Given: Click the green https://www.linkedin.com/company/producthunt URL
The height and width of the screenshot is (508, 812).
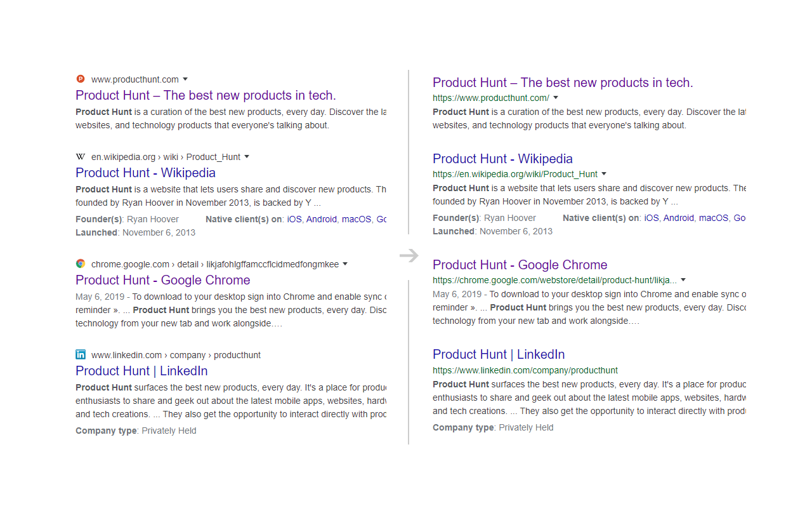Looking at the screenshot, I should pos(525,370).
